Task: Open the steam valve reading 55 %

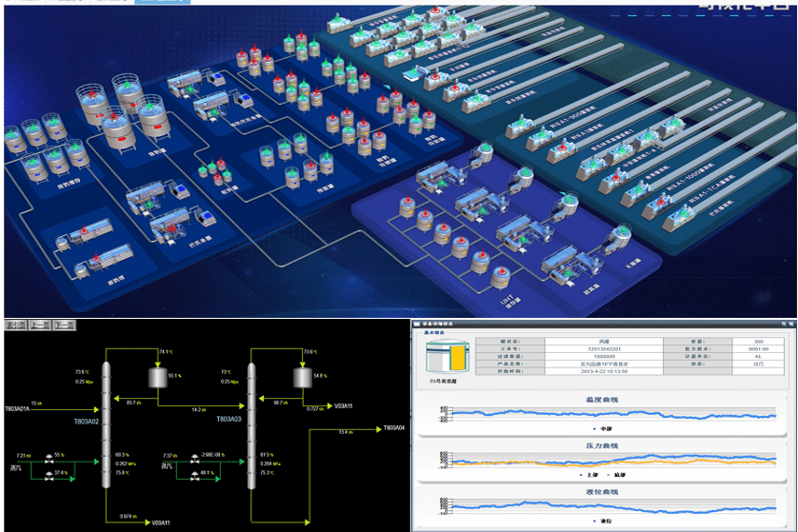Action: 45,457
